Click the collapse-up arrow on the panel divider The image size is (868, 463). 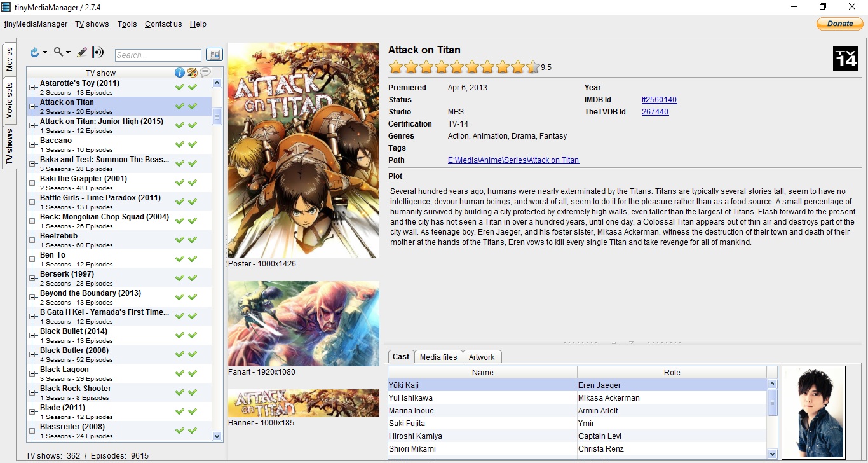614,343
